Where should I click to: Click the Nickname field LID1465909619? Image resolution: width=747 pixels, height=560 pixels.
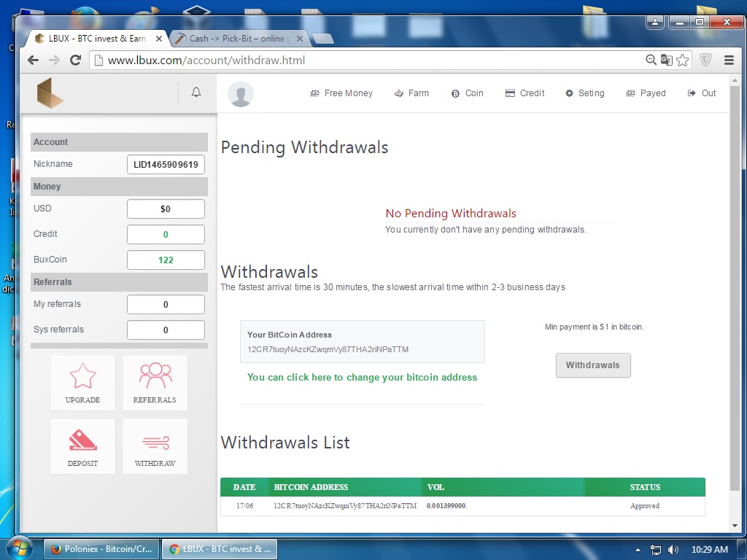point(166,164)
